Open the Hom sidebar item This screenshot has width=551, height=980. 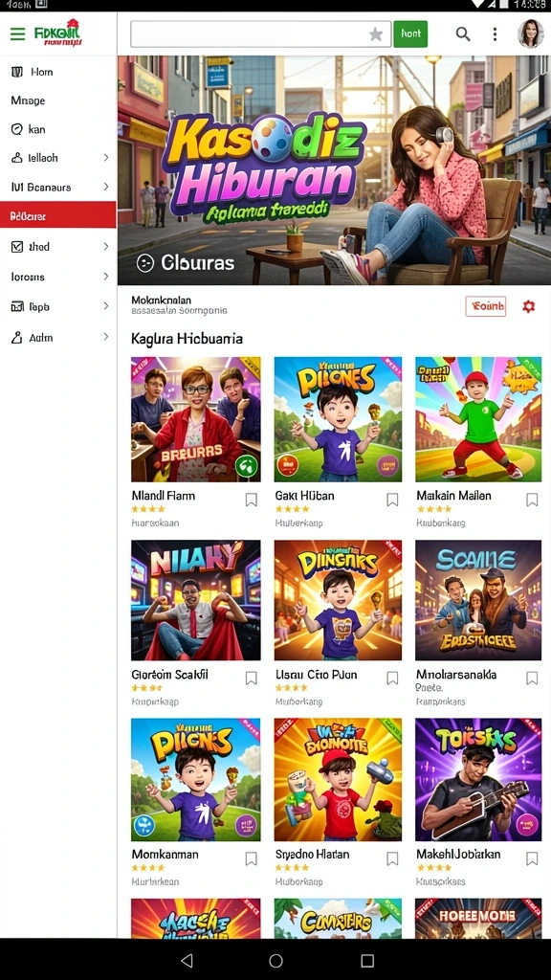point(58,72)
